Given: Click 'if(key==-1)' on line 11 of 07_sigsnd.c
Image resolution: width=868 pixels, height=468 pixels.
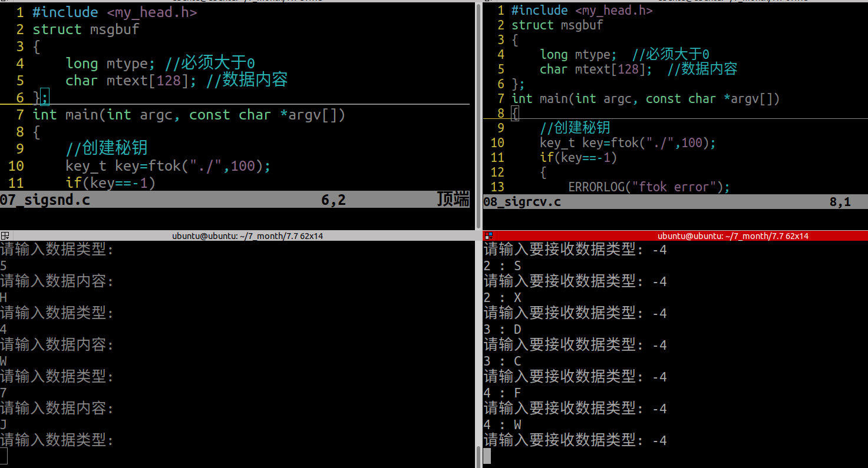Looking at the screenshot, I should coord(111,183).
